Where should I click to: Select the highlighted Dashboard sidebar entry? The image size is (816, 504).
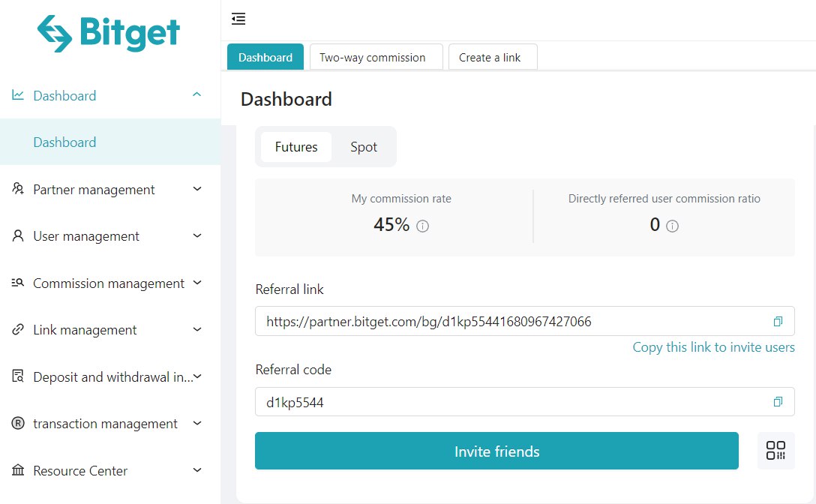(64, 142)
